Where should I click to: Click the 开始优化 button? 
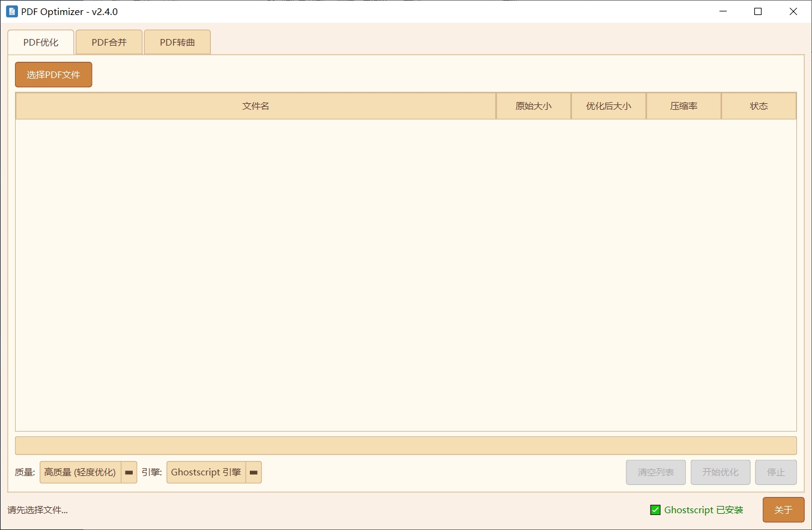point(721,472)
